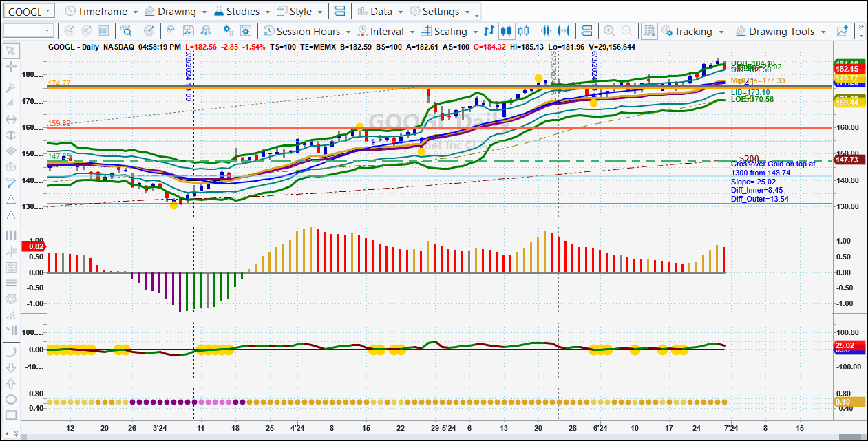868x441 pixels.
Task: Open the Timeframe menu
Action: coord(100,12)
